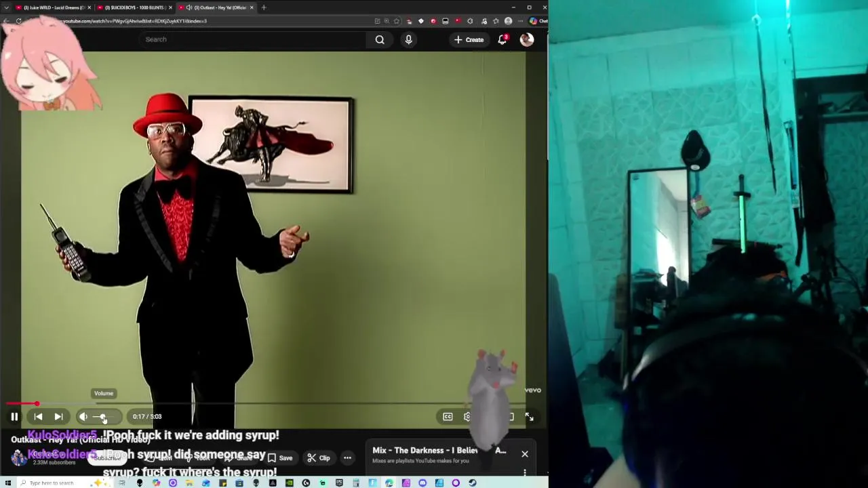868x488 pixels.
Task: Skip to the next video
Action: [59, 417]
